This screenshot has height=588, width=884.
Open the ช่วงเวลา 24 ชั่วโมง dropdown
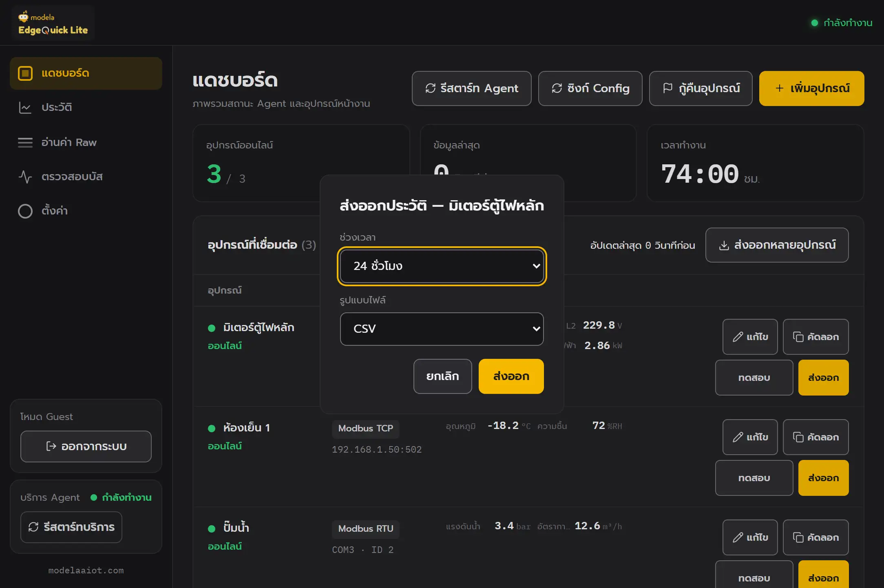(442, 266)
